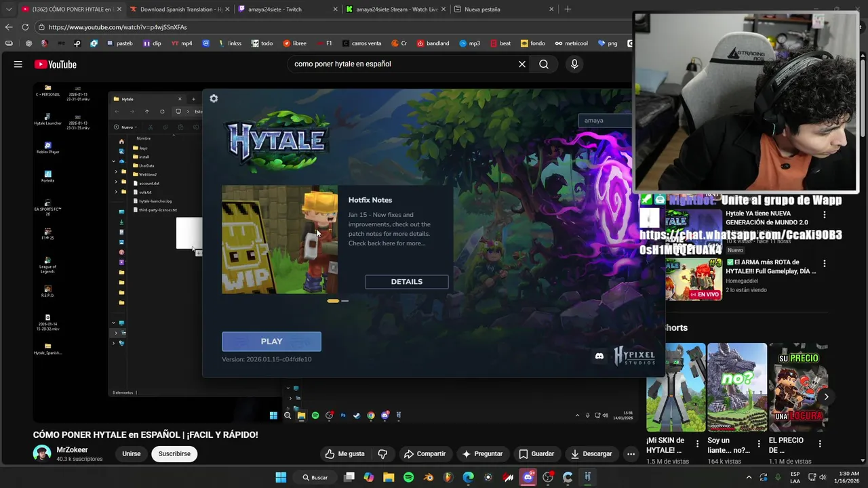Show next Shorts with the right arrow
Screen dimensions: 868x488
[x=826, y=396]
